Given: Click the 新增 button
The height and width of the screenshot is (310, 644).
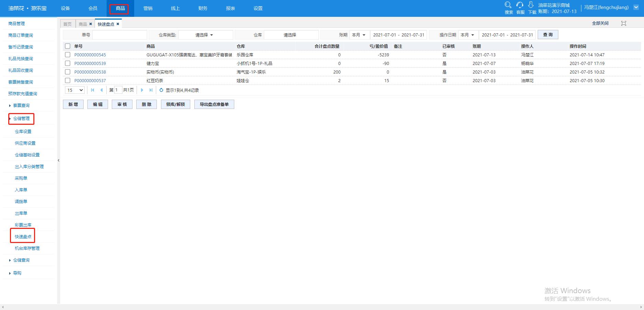Looking at the screenshot, I should coord(73,104).
